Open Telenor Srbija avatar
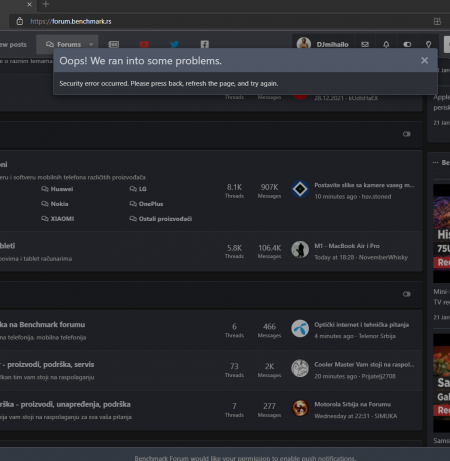 [x=300, y=329]
